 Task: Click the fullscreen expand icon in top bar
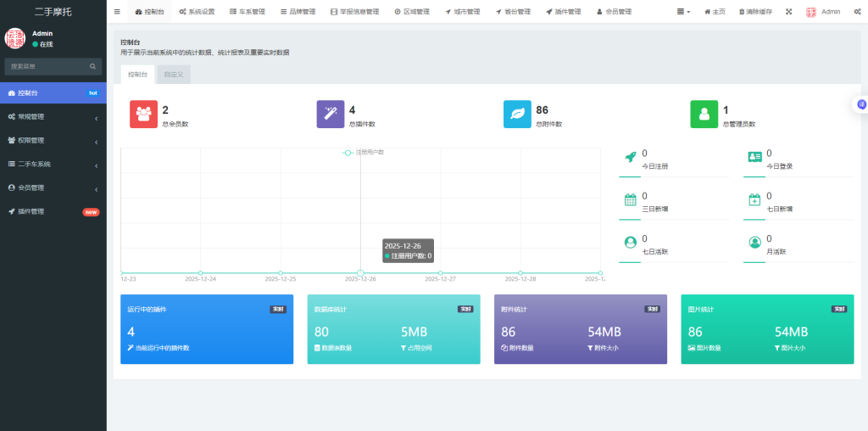click(x=789, y=12)
